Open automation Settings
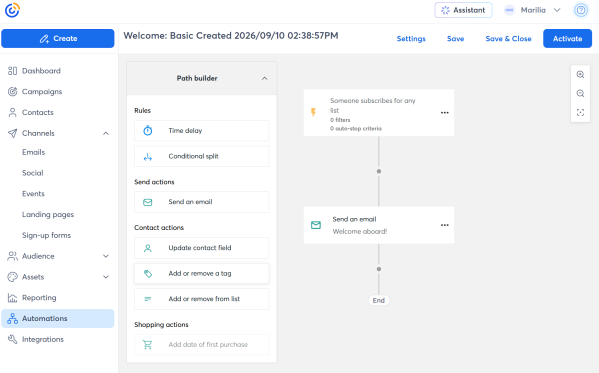Screen dimensions: 599x373 point(411,39)
